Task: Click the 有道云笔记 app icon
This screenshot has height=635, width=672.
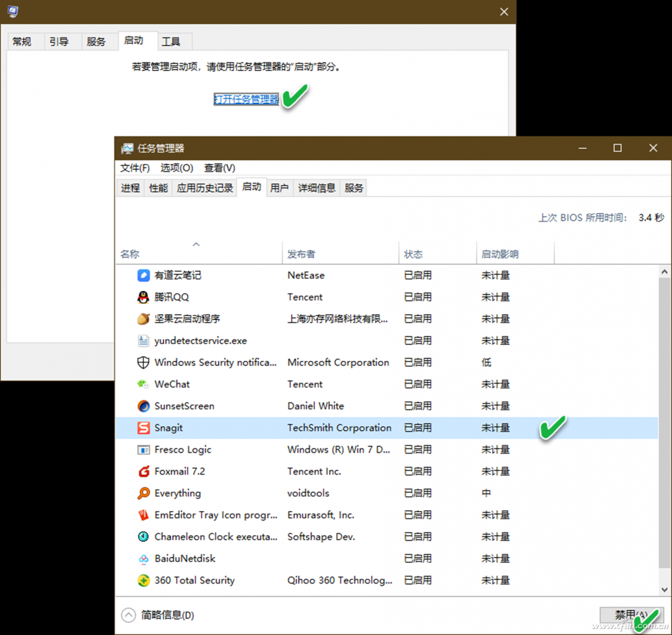Action: (x=143, y=275)
